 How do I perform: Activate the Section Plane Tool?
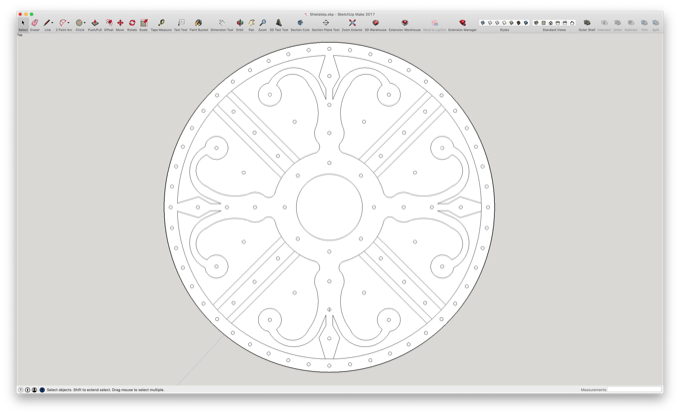coord(325,23)
